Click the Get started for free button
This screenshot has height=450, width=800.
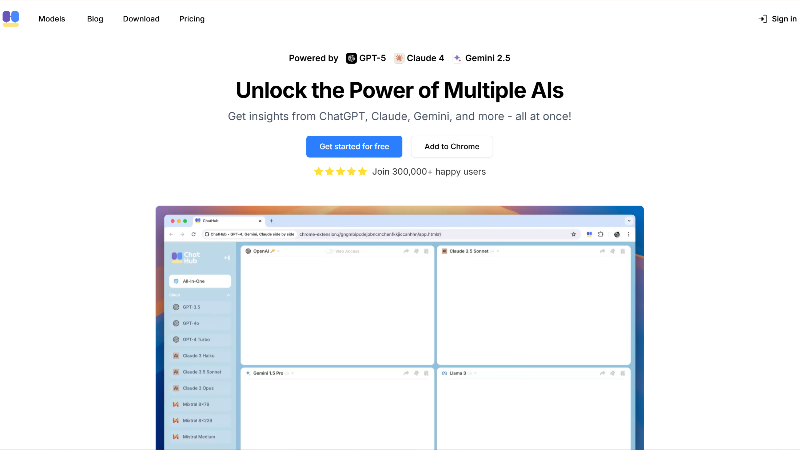[354, 146]
